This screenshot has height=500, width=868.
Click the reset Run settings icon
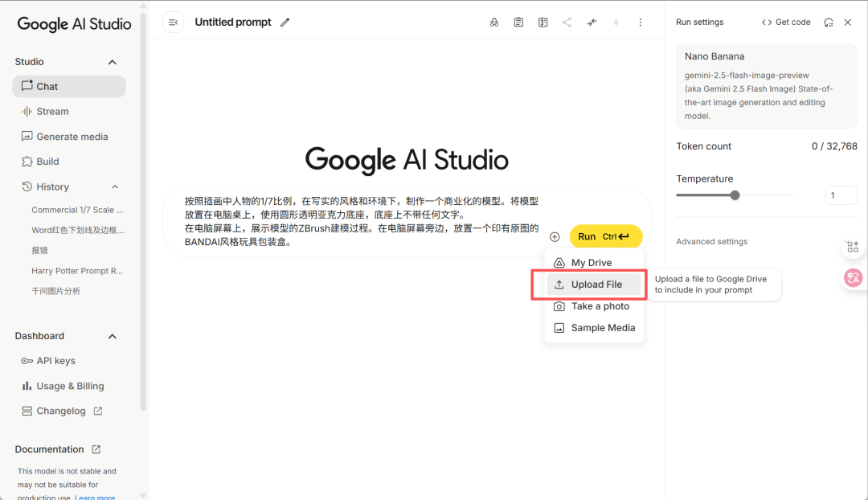pyautogui.click(x=828, y=23)
